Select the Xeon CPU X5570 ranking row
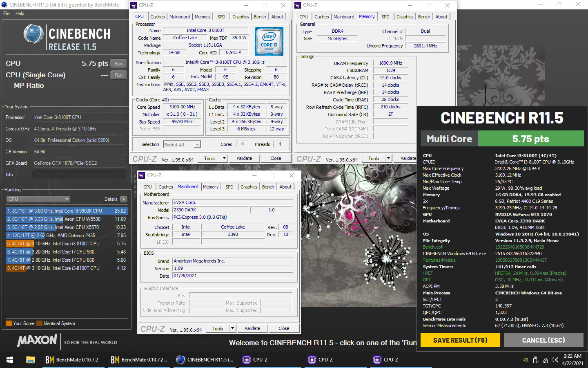Viewport: 588px width, 368px height. coord(66,227)
